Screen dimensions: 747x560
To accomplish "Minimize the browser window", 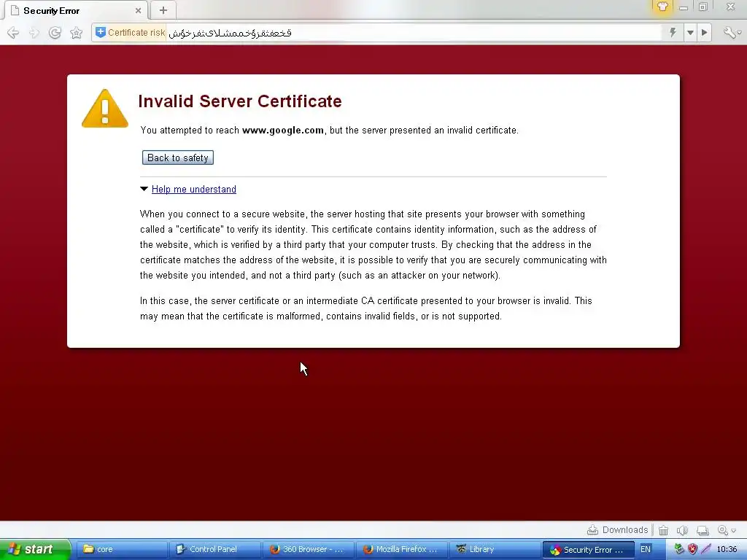I will 683,7.
